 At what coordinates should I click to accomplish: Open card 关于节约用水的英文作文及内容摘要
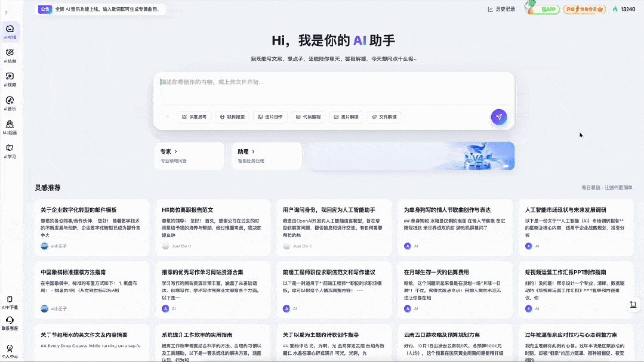click(91, 343)
